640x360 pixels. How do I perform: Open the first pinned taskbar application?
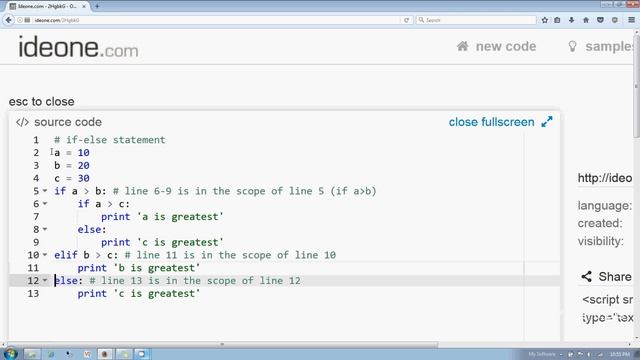click(x=32, y=354)
